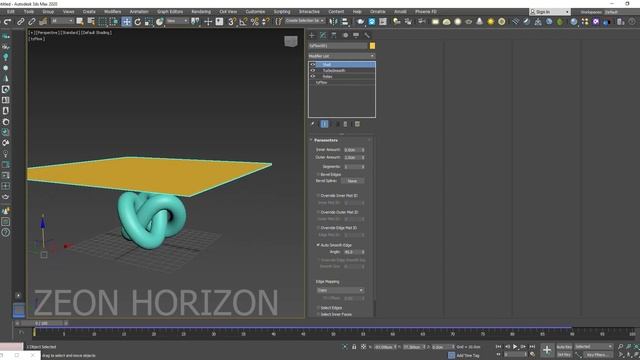Click the Select Object tool icon
640x360 pixels.
80,21
